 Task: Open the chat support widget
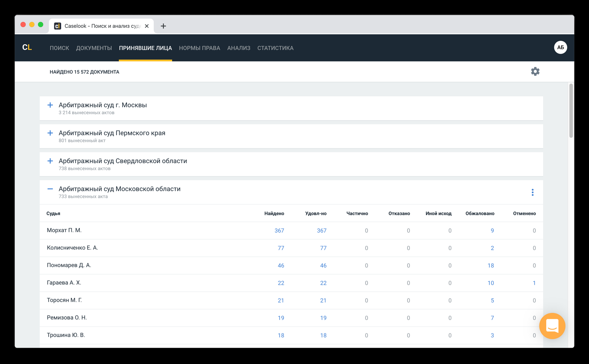coord(552,326)
